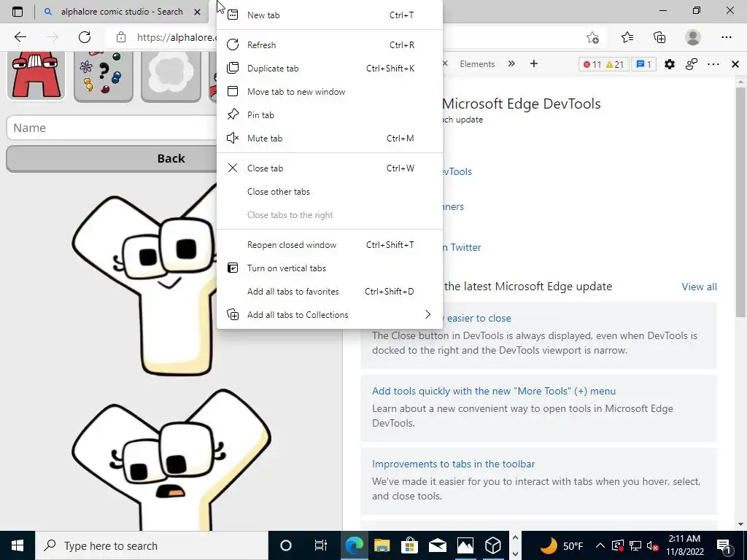The image size is (747, 560).
Task: Add this page to favorites star
Action: coord(592,37)
